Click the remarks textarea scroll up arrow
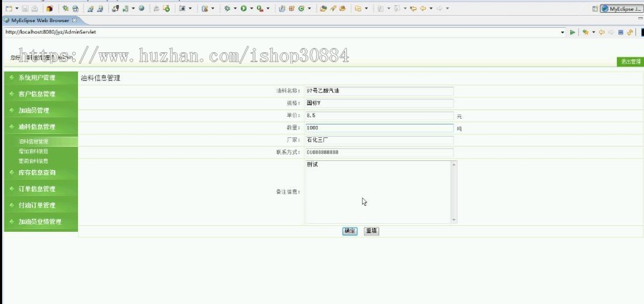The height and width of the screenshot is (304, 644). coord(454,165)
